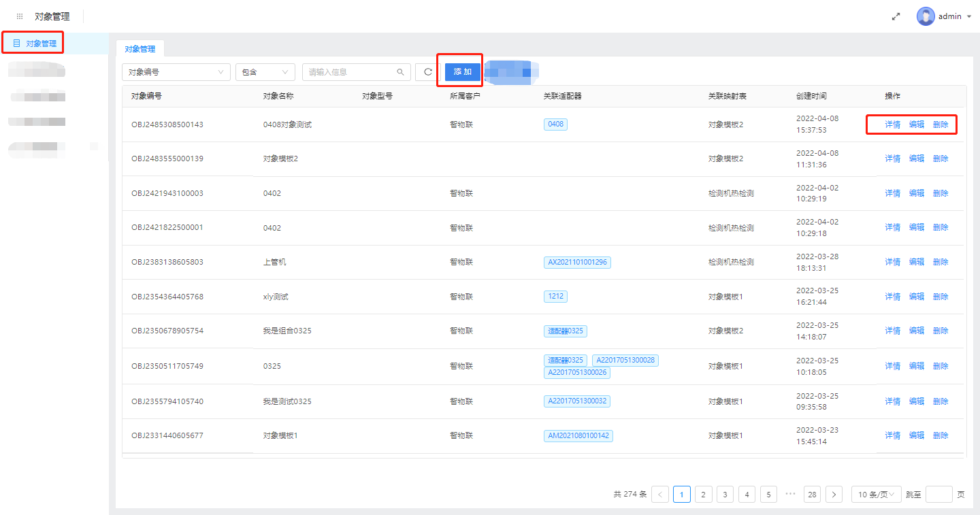Go to next page with right arrow
Image resolution: width=980 pixels, height=515 pixels.
(x=834, y=495)
